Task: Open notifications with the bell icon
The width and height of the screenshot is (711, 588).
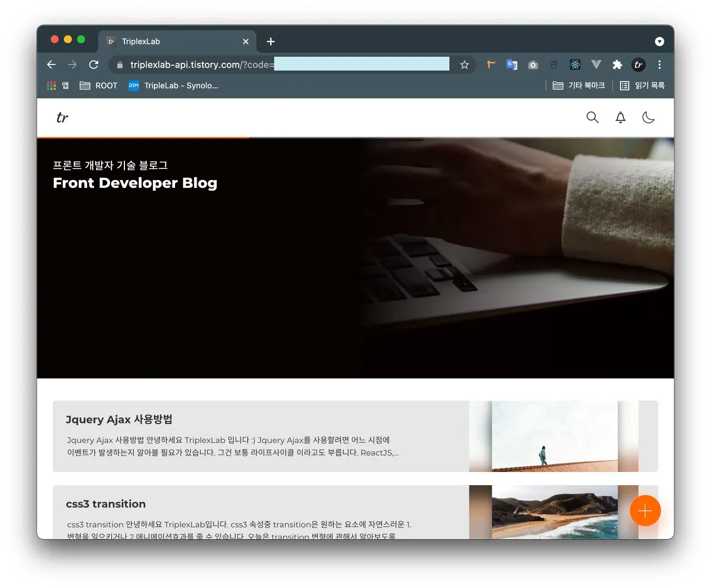Action: click(620, 117)
